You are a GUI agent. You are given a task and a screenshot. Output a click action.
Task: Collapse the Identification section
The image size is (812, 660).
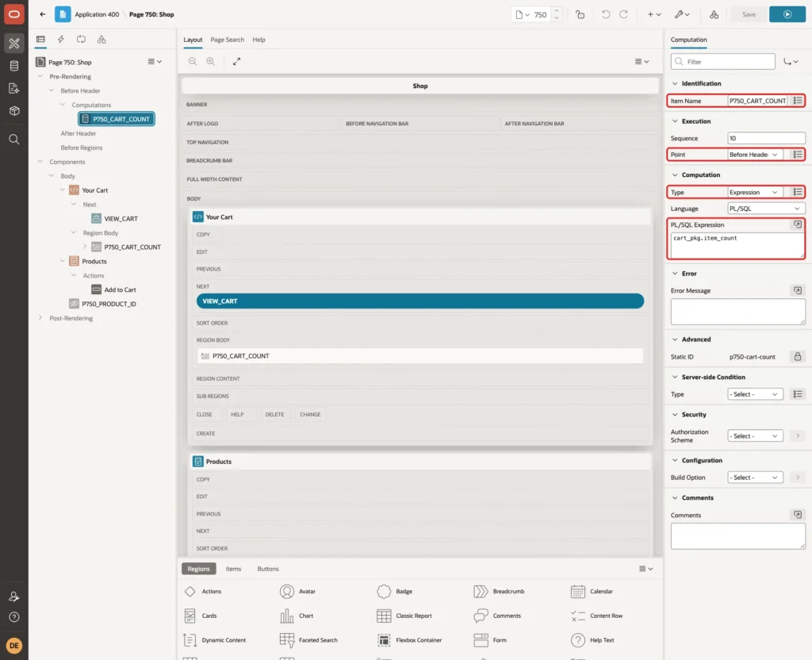[x=675, y=83]
